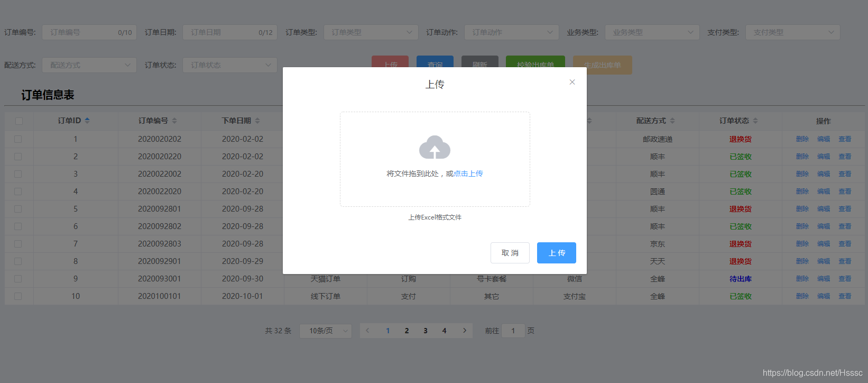Screen dimensions: 868x383
Task: Click the 生成出库单 button
Action: tap(603, 65)
